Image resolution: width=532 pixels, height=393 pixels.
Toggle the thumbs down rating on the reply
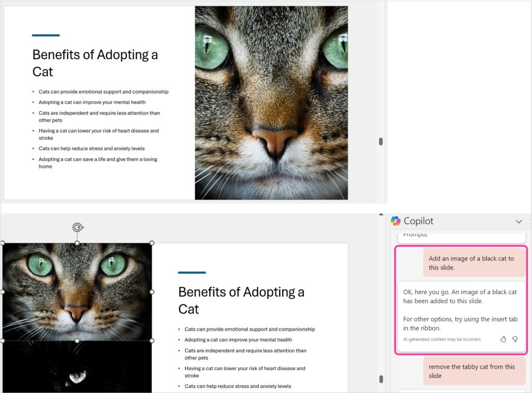coord(515,339)
